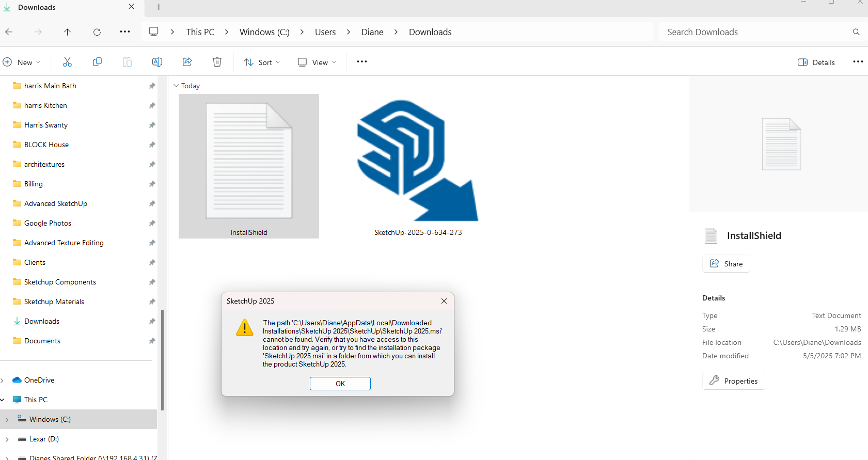
Task: Click the Delete trash can icon
Action: pos(217,62)
